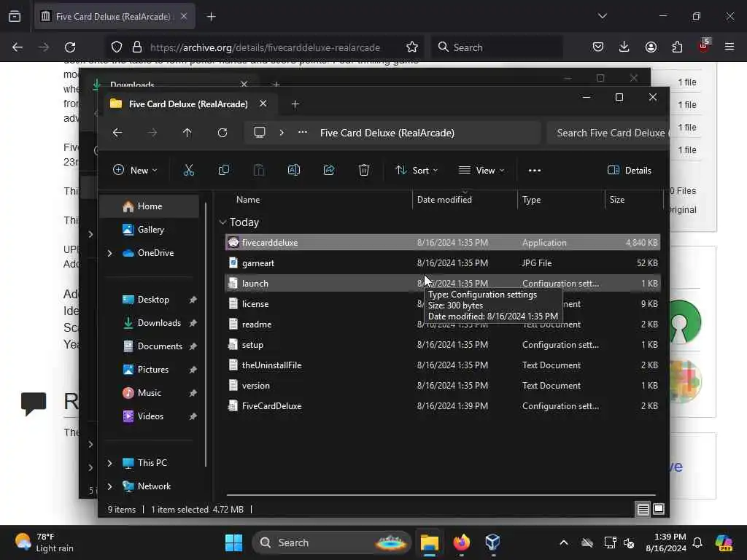Open Firefox from the taskbar

461,542
